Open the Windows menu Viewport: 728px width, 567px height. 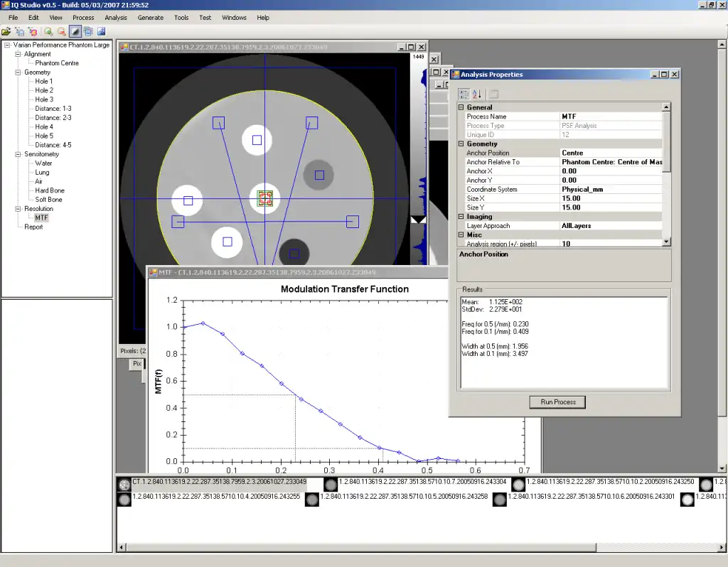(x=234, y=18)
